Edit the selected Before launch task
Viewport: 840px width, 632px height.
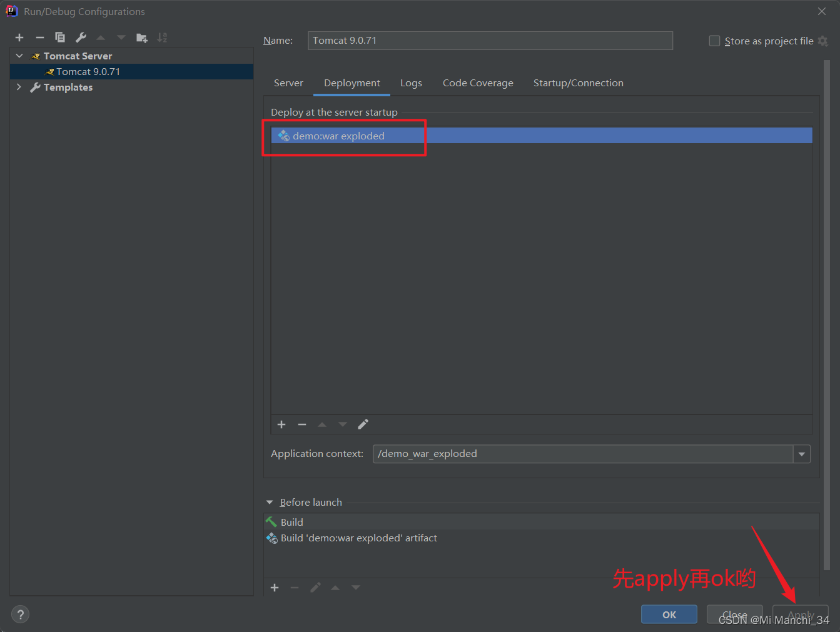315,588
